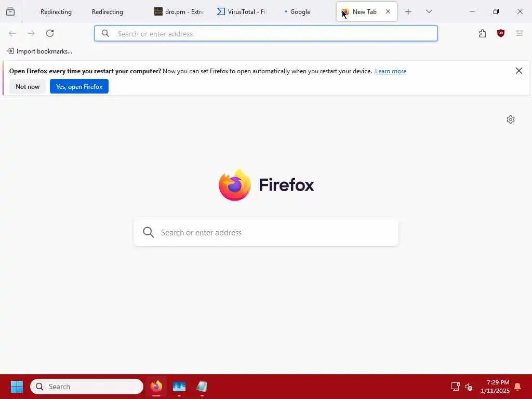Focus the top address bar field
Viewport: 532px width, 399px height.
(266, 34)
